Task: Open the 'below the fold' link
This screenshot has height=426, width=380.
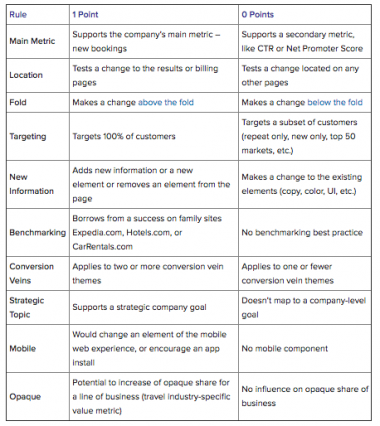Action: 335,102
